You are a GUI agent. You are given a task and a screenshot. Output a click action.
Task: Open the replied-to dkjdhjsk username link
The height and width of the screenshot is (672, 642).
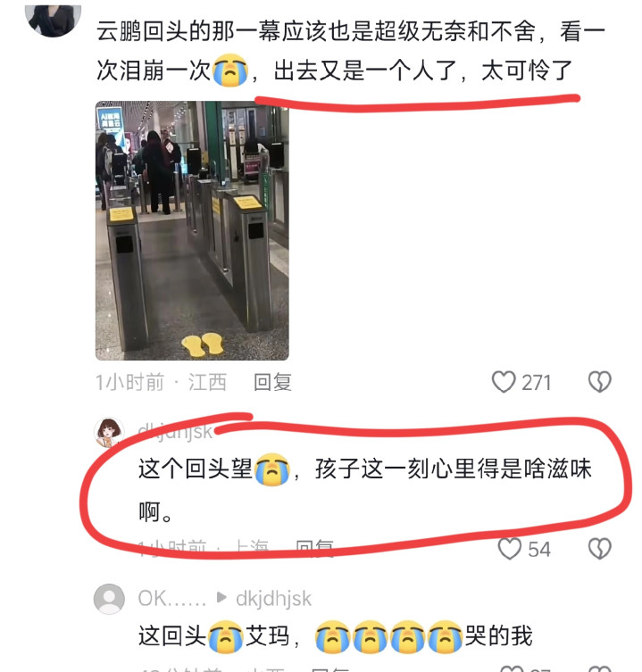click(x=273, y=598)
